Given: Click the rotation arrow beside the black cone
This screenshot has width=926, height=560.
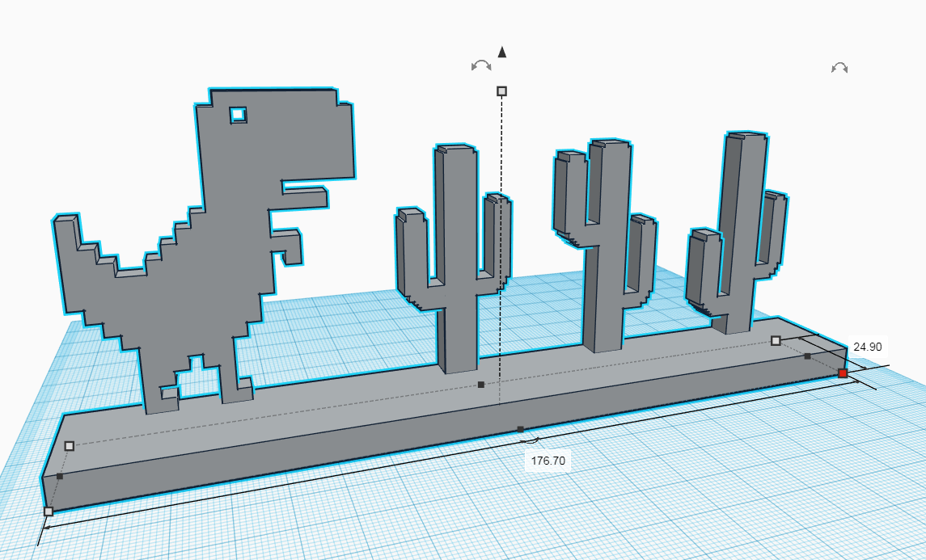Looking at the screenshot, I should (x=481, y=65).
